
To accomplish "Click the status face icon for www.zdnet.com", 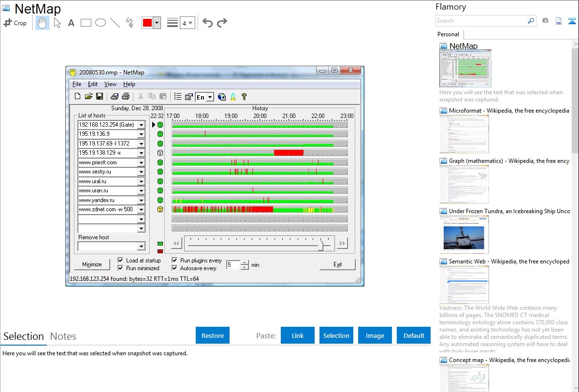I will click(160, 209).
